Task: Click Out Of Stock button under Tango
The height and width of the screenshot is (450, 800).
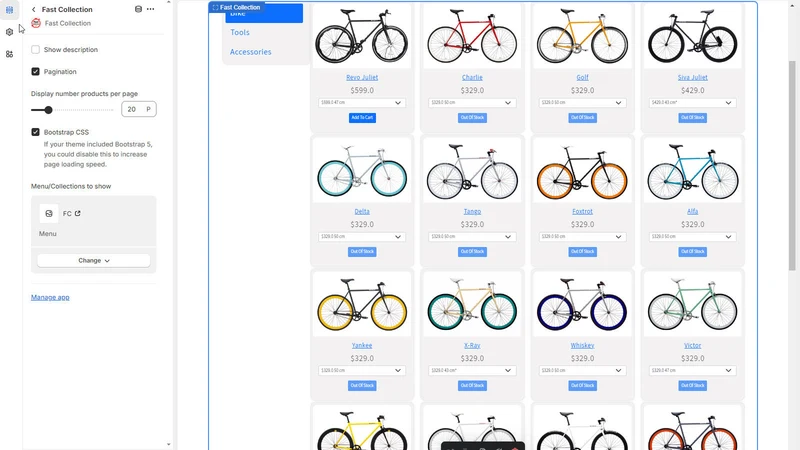Action: pyautogui.click(x=472, y=252)
